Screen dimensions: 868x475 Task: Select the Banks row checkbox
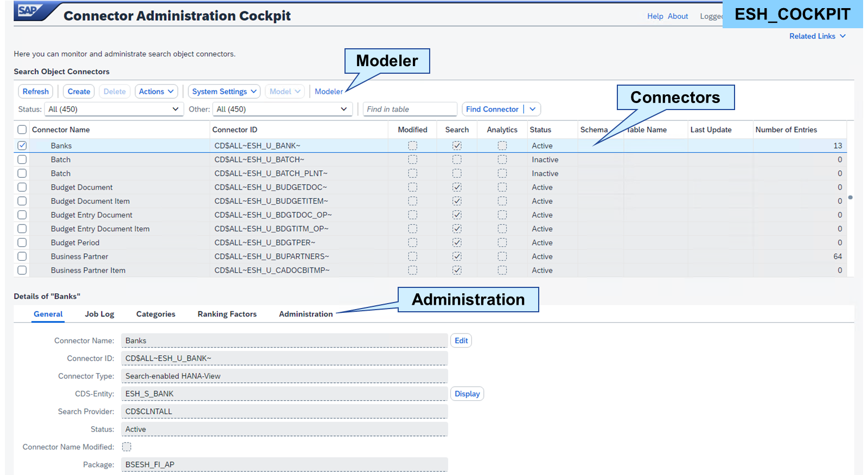point(22,145)
